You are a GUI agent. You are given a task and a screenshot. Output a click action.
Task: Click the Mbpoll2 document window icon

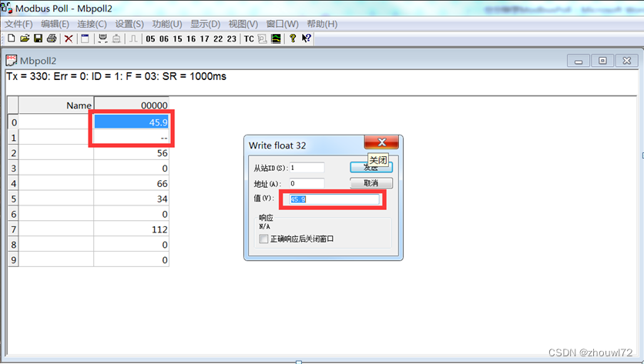[x=11, y=61]
